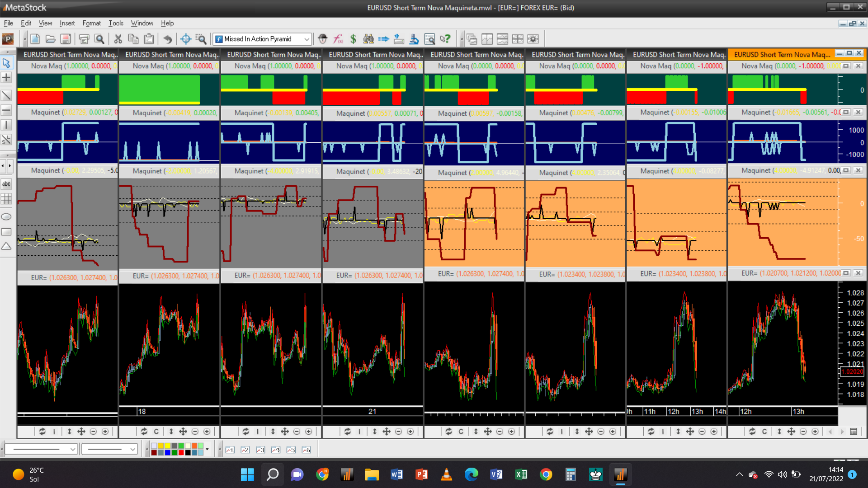Select the abc text tool in left palette
The height and width of the screenshot is (488, 868).
click(x=6, y=184)
